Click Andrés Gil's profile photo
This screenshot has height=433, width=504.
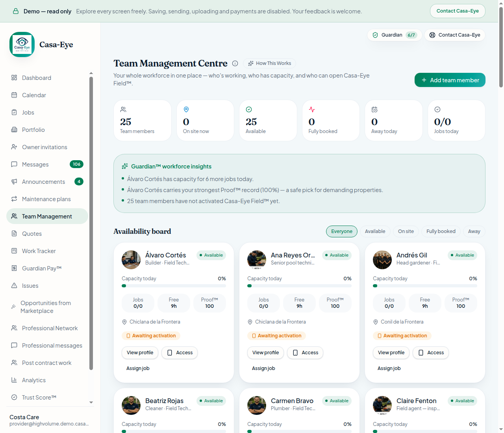[382, 260]
